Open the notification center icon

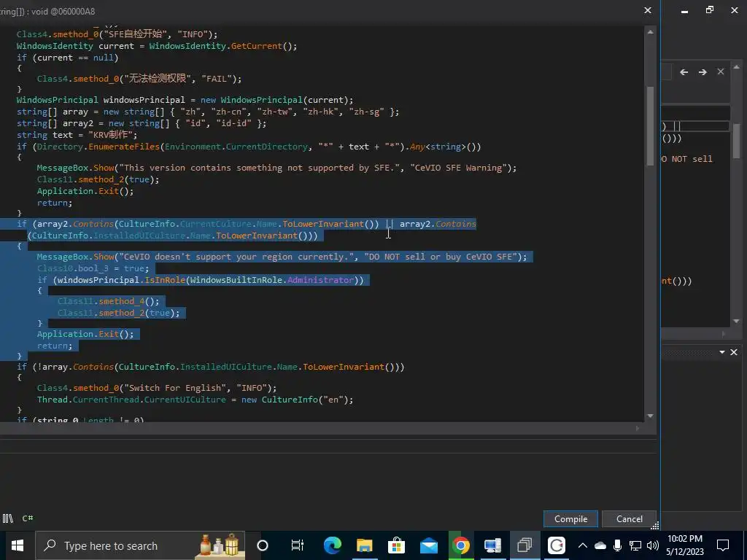click(723, 545)
